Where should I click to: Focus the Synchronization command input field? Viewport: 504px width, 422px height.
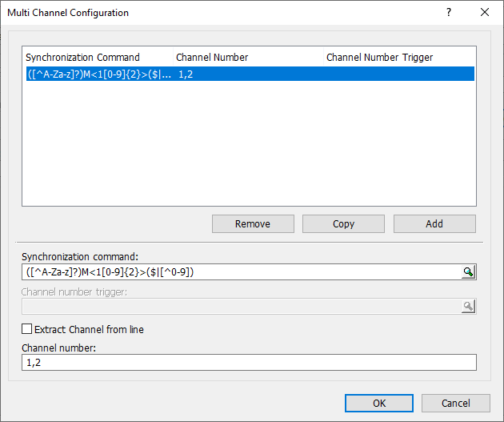click(242, 272)
